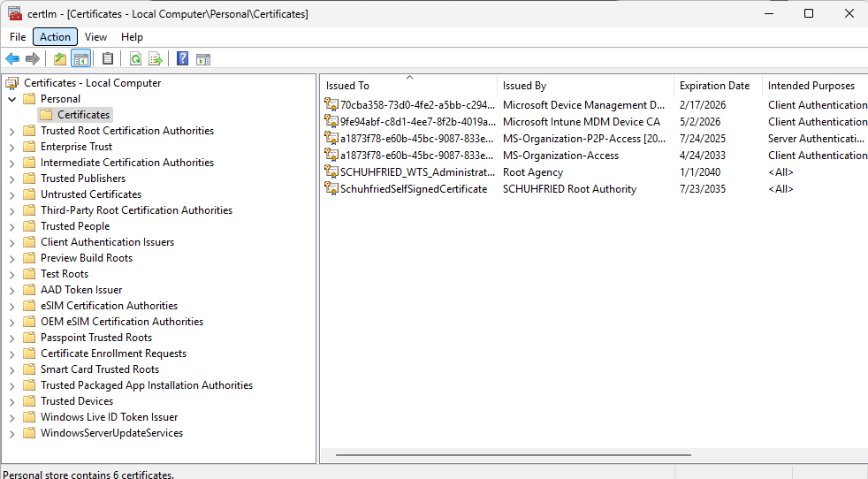Select the Smart Card Trusted Roots folder
Viewport: 868px width, 479px height.
[99, 369]
